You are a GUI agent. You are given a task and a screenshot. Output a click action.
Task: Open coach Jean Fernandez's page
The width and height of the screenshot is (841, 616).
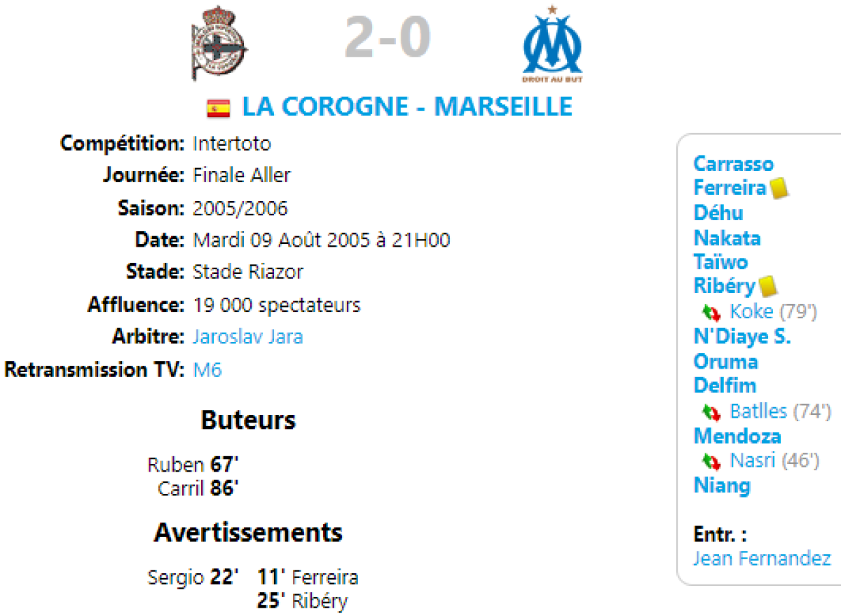[762, 559]
